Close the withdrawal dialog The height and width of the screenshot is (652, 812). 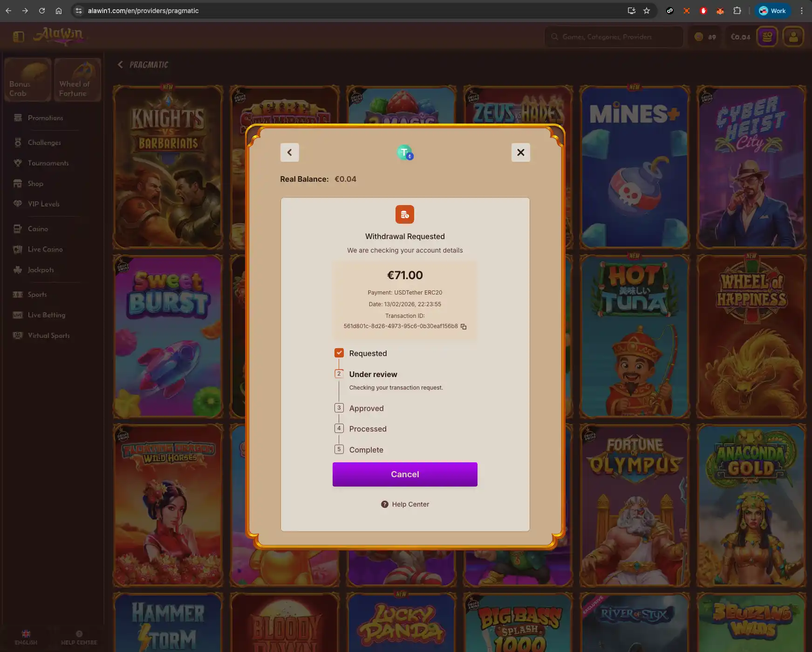click(520, 152)
